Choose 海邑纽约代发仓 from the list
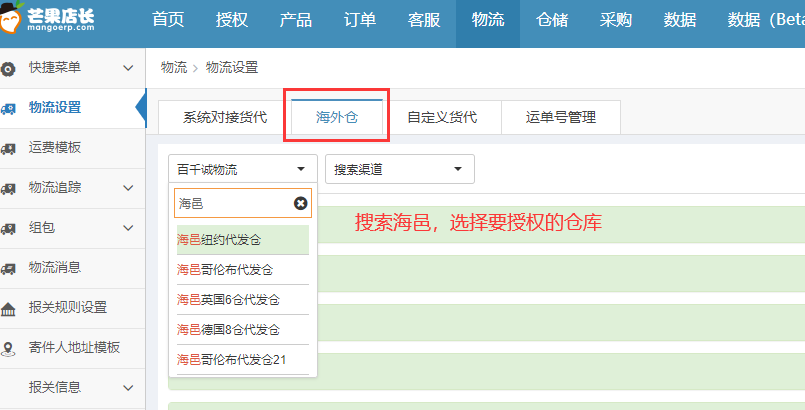 tap(243, 240)
